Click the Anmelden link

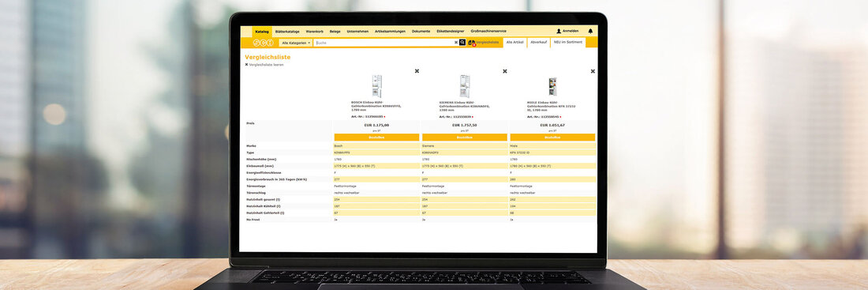571,31
